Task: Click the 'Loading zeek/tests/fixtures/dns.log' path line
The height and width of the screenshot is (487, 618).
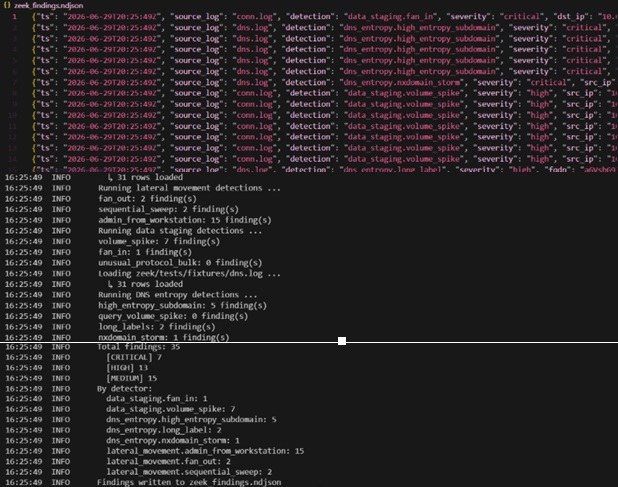Action: 190,273
